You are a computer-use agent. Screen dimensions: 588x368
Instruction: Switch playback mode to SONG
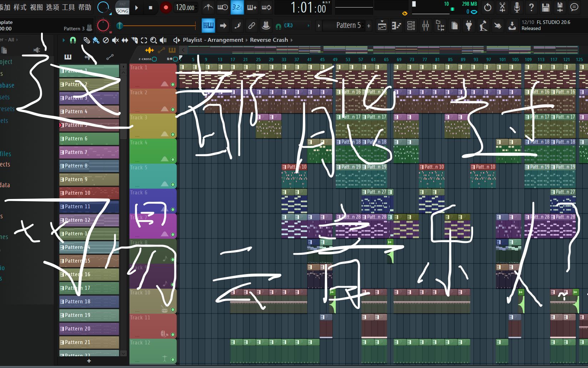point(123,11)
